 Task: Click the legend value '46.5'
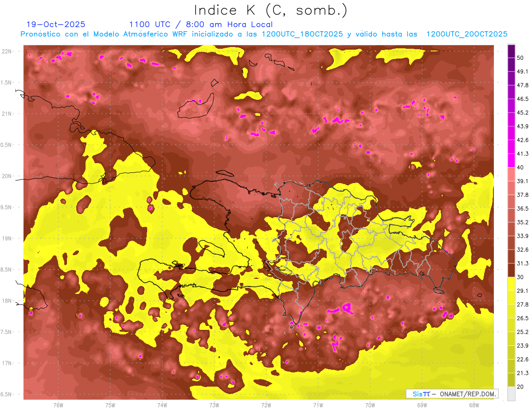click(x=523, y=99)
